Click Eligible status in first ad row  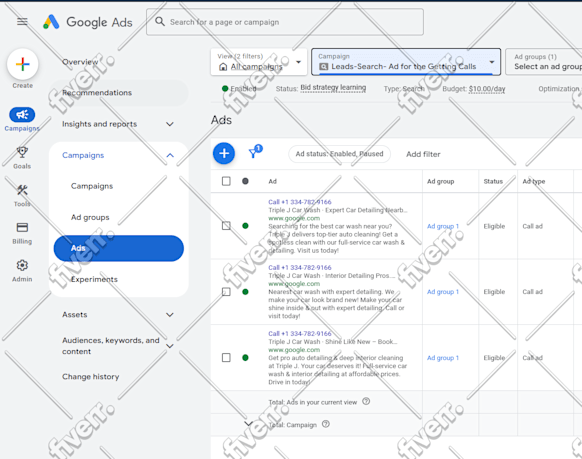point(494,226)
